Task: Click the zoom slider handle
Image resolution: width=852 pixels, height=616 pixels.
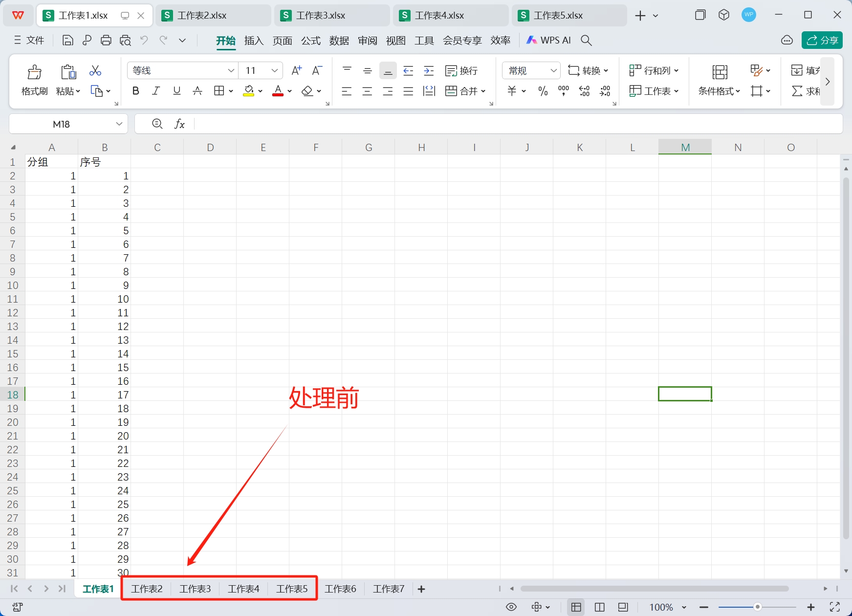Action: click(758, 607)
